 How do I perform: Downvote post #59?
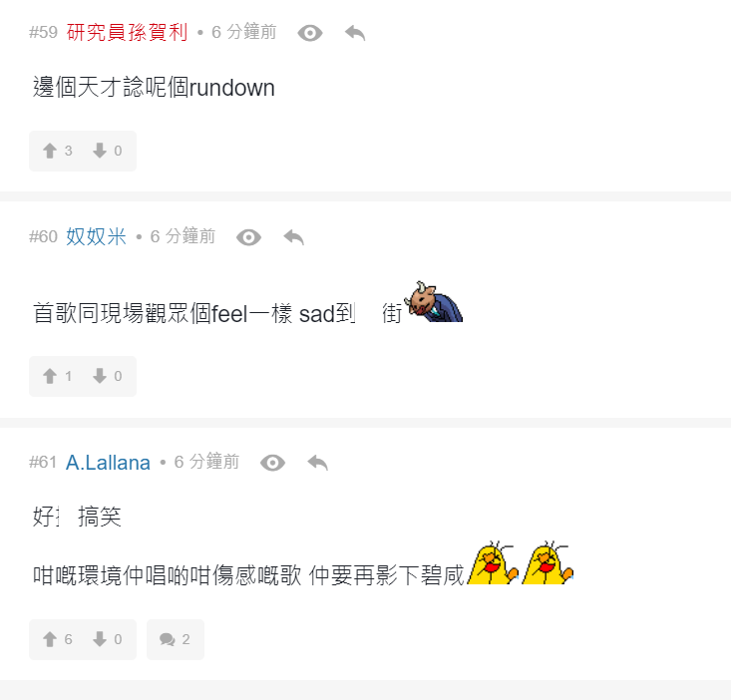point(108,151)
